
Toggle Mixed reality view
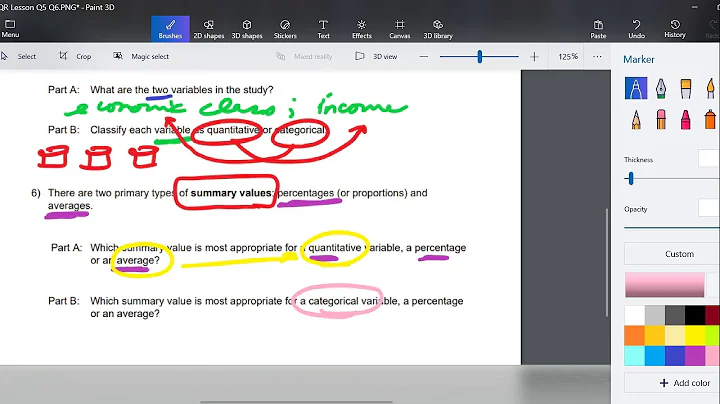(x=304, y=56)
